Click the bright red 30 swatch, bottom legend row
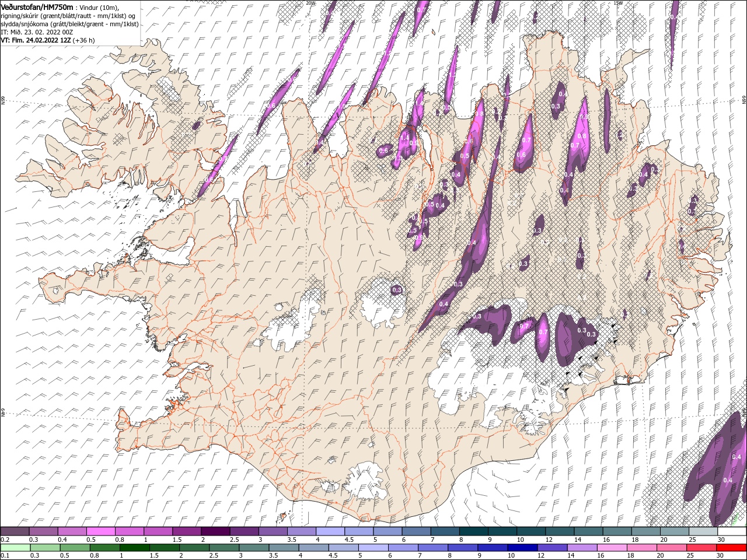This screenshot has width=747, height=560. click(731, 547)
